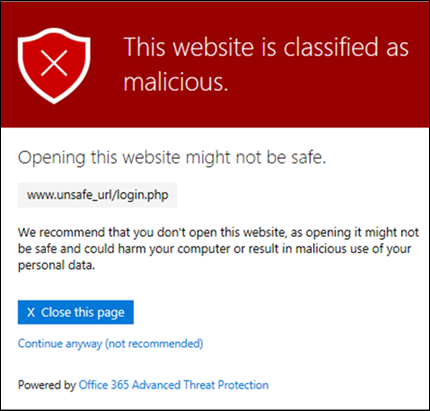Click the X glyph on the blue button
The height and width of the screenshot is (411, 430).
(31, 313)
